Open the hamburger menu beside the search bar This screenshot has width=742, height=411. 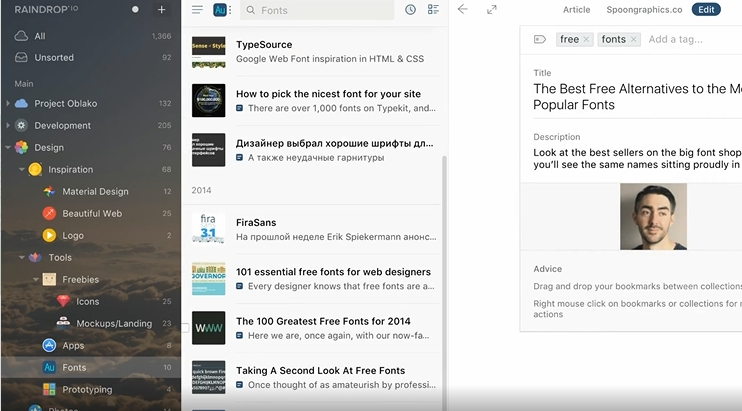pos(197,10)
